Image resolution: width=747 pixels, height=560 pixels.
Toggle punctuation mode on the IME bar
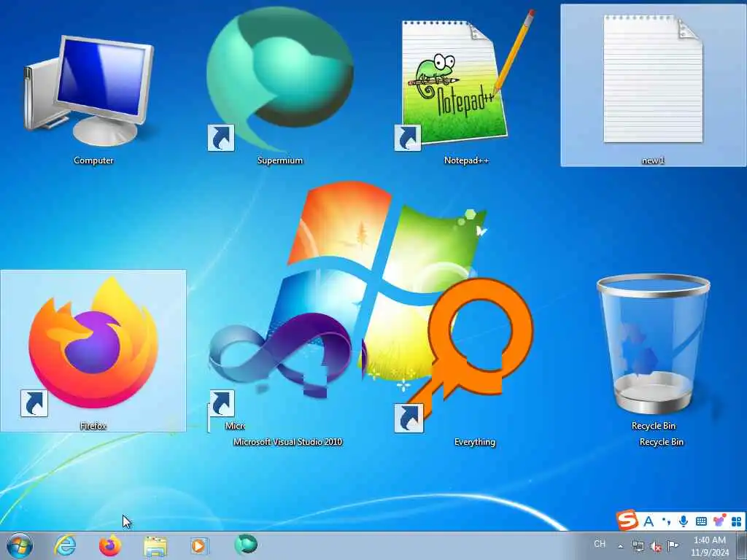pyautogui.click(x=667, y=521)
